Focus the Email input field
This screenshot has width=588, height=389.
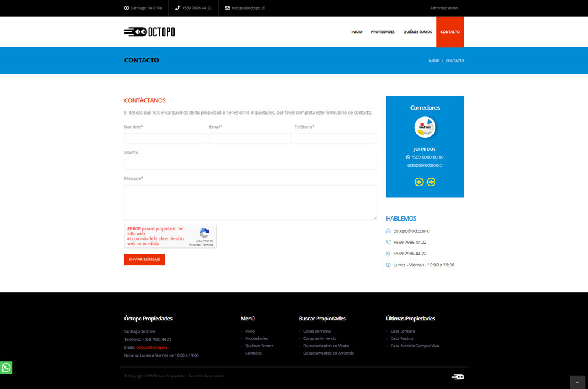tap(250, 138)
